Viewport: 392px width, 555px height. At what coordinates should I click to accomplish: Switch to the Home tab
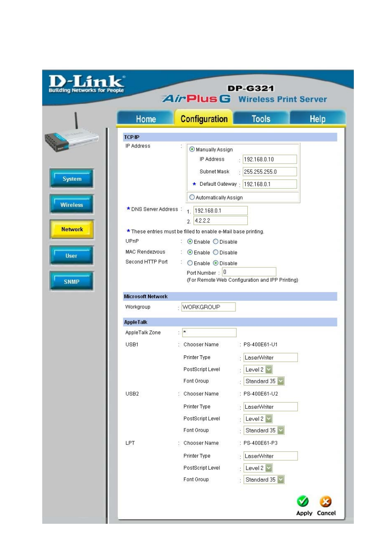(x=146, y=118)
